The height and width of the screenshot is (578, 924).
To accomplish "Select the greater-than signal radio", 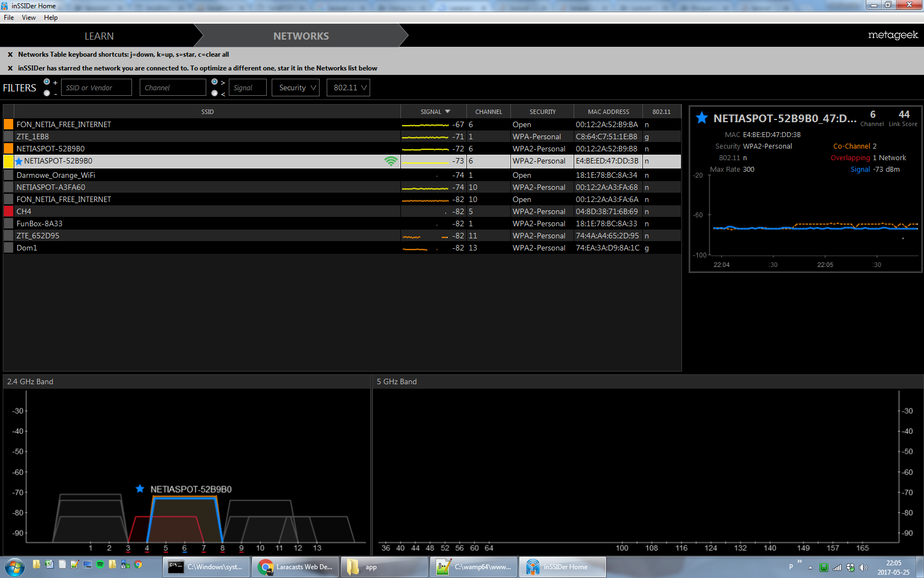I will tap(215, 82).
